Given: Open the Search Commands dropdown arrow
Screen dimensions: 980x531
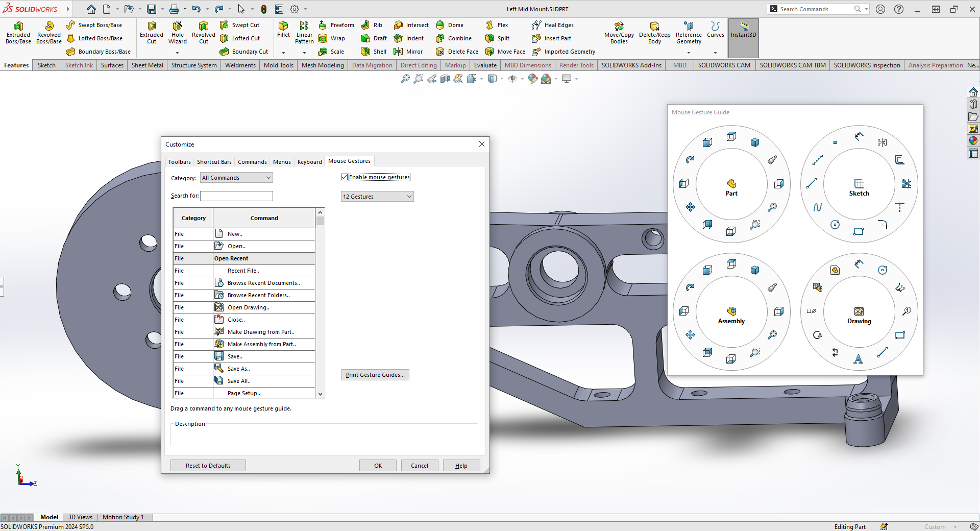Looking at the screenshot, I should point(866,9).
